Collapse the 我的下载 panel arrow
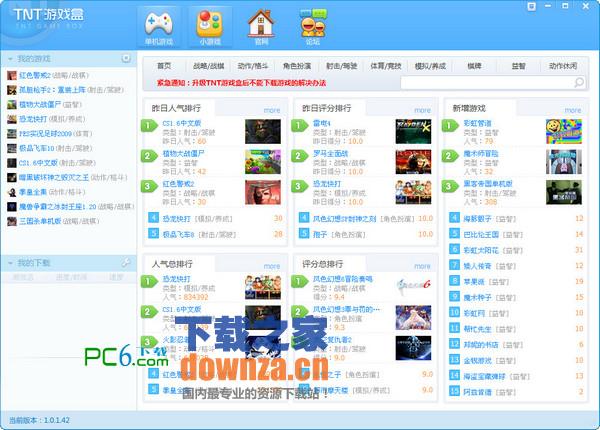The image size is (600, 430). point(9,263)
